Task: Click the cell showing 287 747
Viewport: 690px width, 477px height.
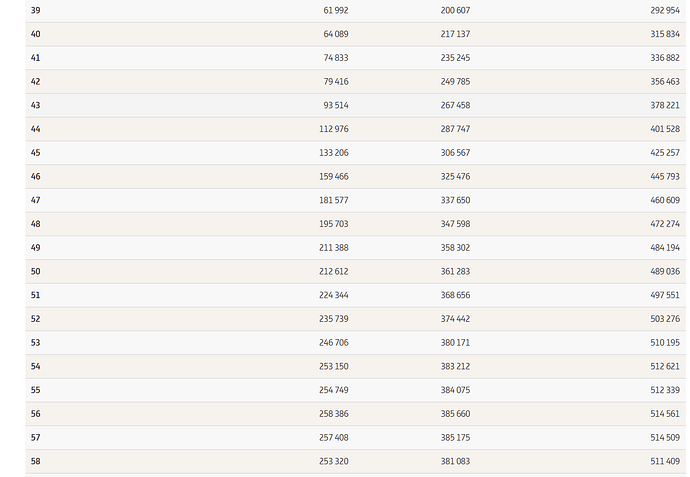Action: tap(455, 129)
